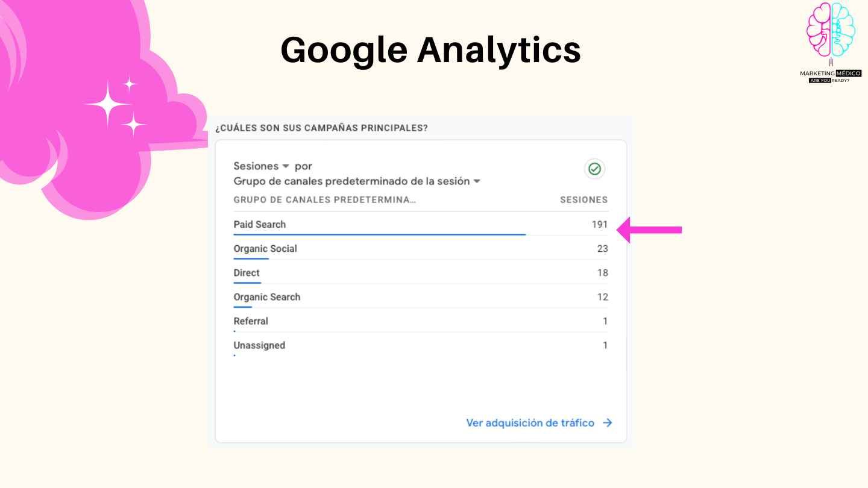Click the Referral channel row
The width and height of the screenshot is (868, 488).
click(421, 321)
